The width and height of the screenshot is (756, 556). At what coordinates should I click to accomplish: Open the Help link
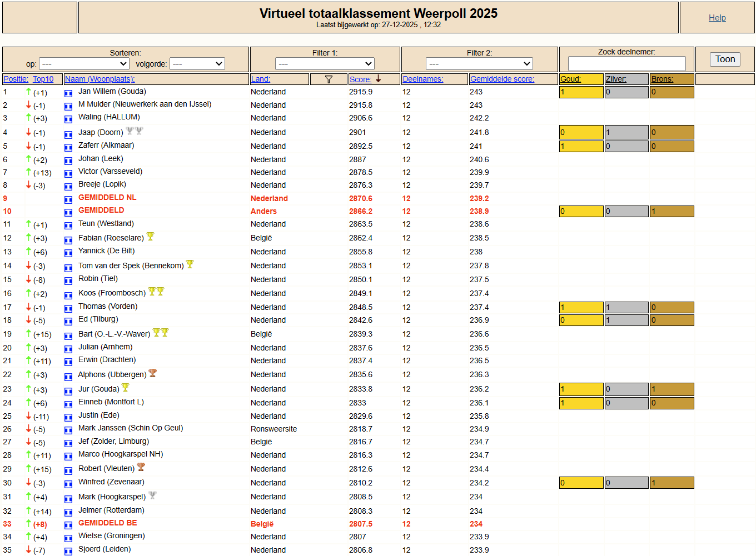click(x=717, y=18)
